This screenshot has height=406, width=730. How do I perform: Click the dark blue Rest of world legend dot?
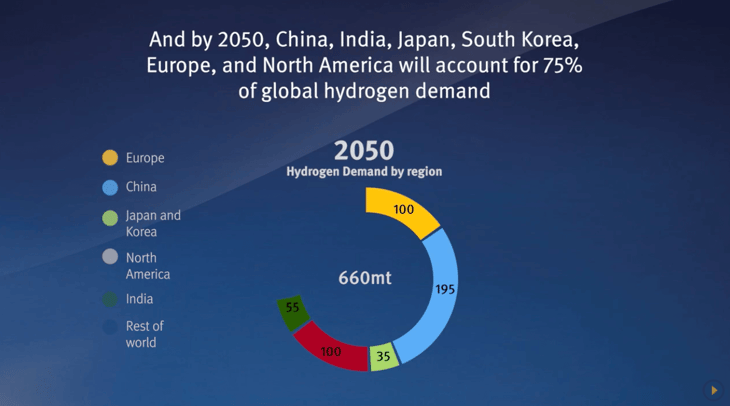110,327
